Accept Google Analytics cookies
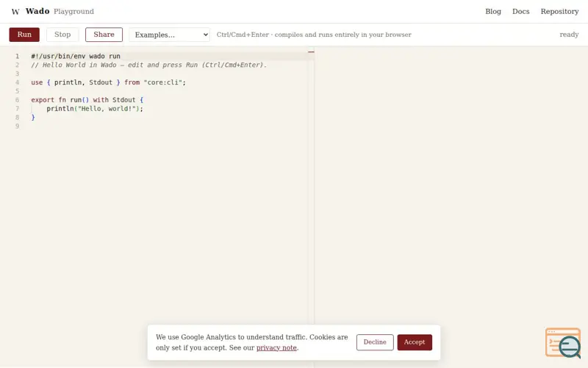 [x=415, y=342]
